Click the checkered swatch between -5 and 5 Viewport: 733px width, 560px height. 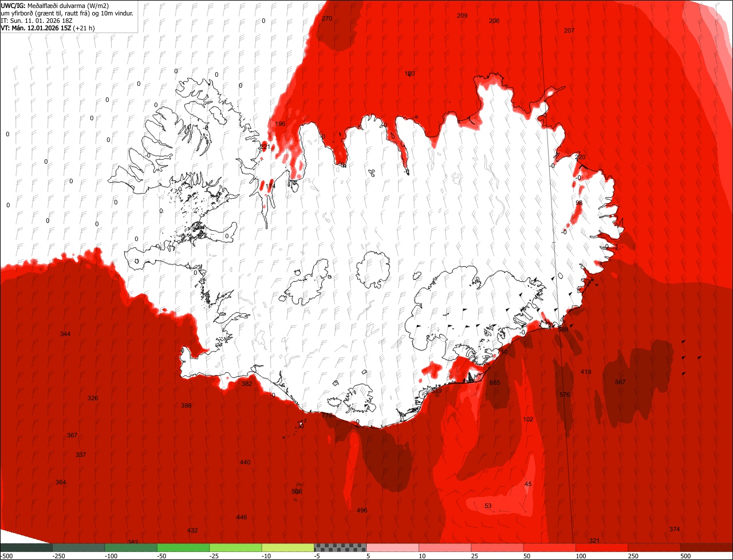340,547
